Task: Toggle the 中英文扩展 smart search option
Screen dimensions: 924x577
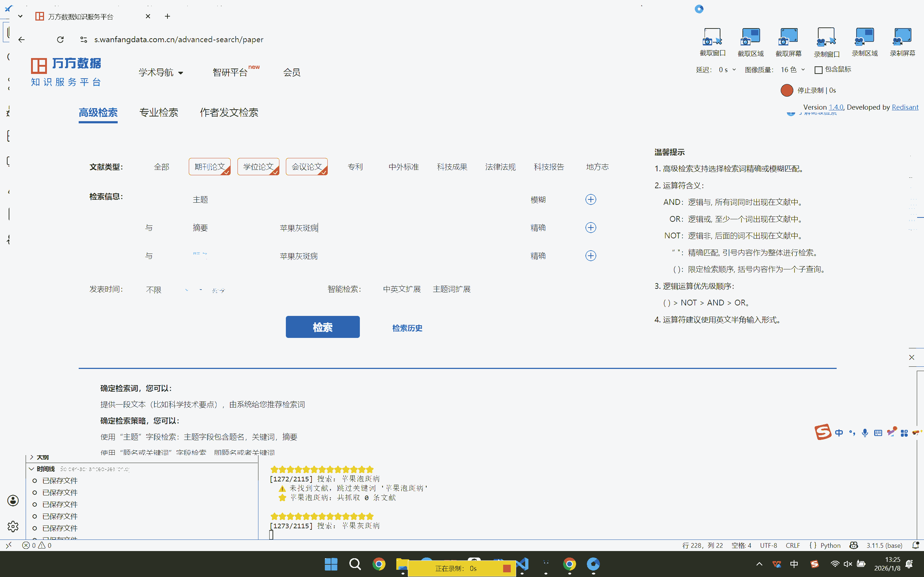Action: (402, 289)
